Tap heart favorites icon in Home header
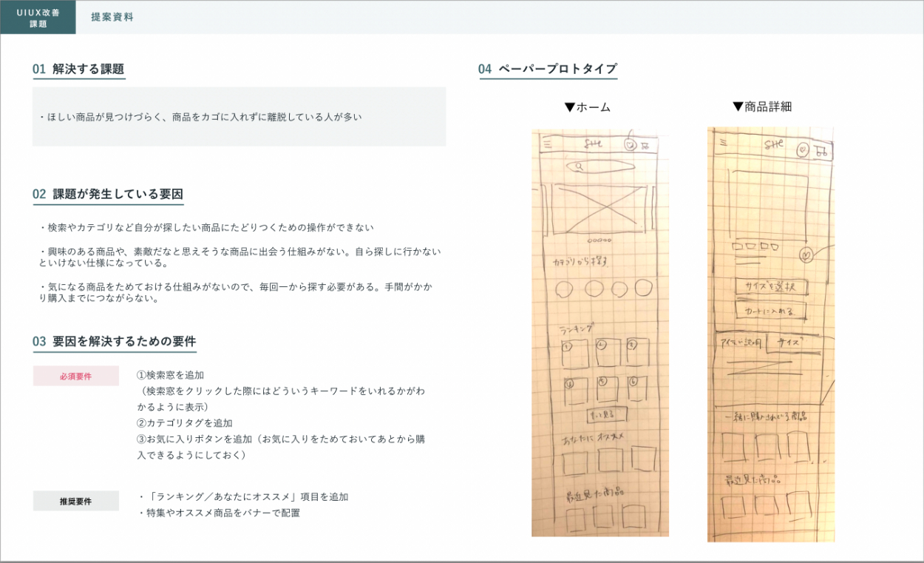This screenshot has height=563, width=924. pos(630,146)
